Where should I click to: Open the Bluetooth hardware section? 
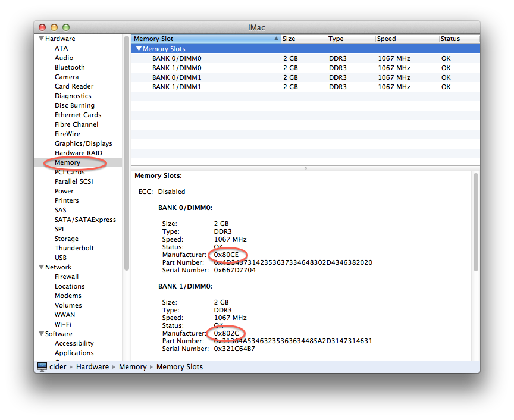coord(70,67)
